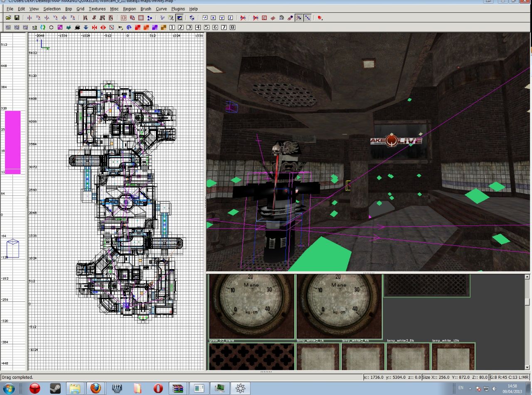
Task: Click the Open map folder icon
Action: tap(8, 18)
